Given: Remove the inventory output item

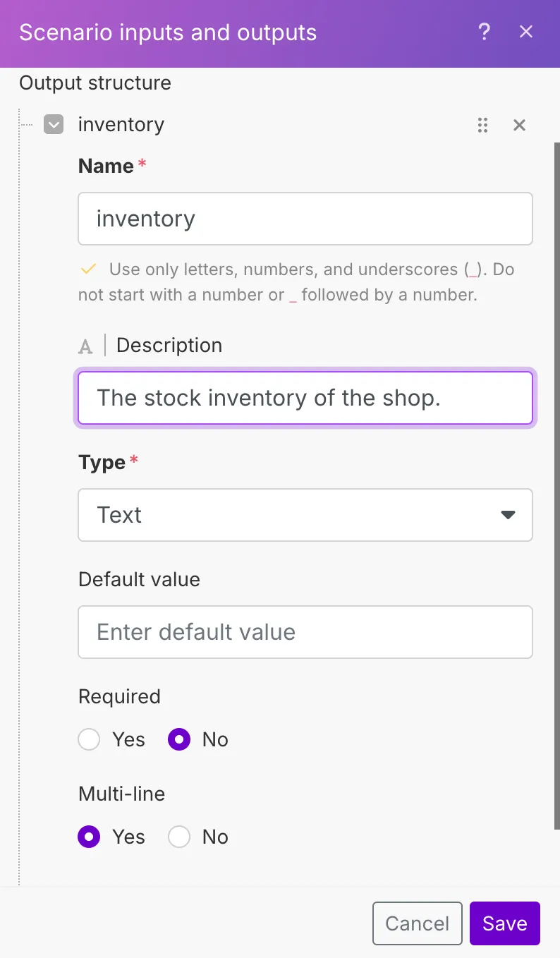Looking at the screenshot, I should click(519, 126).
